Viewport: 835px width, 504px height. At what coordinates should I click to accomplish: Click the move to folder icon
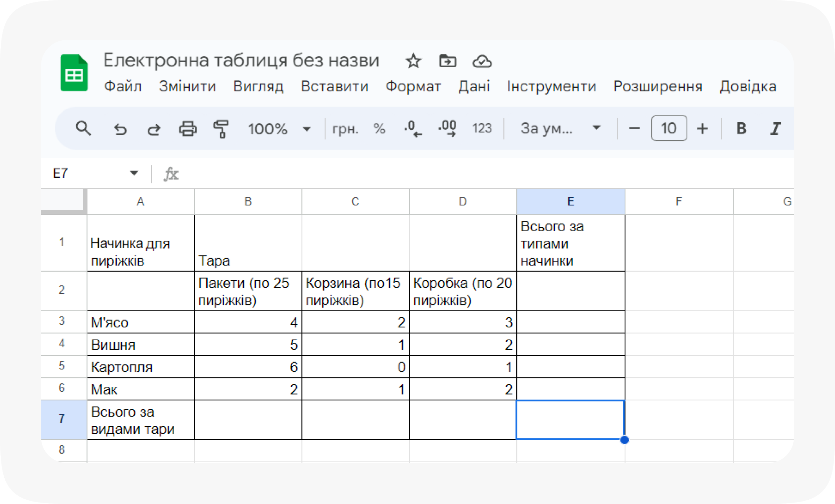pyautogui.click(x=448, y=61)
